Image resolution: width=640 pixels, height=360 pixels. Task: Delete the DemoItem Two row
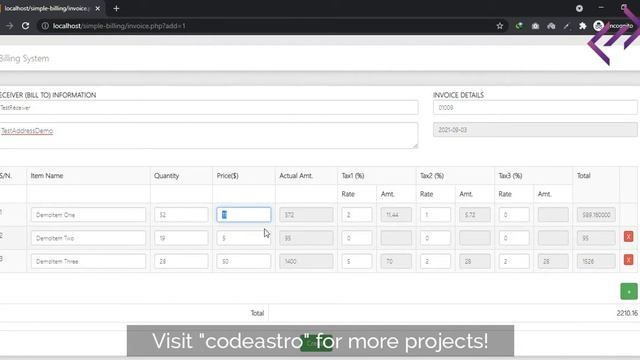pos(628,237)
